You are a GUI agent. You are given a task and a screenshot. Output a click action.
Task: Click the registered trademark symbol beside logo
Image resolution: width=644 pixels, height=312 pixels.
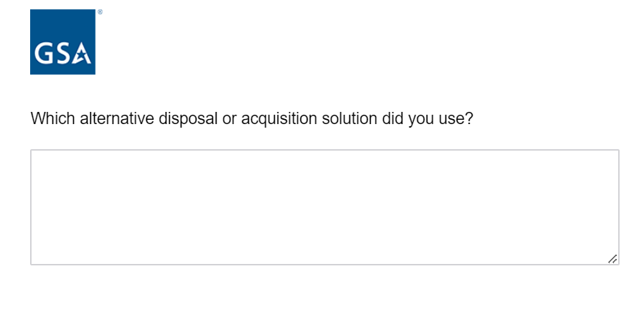tap(100, 12)
